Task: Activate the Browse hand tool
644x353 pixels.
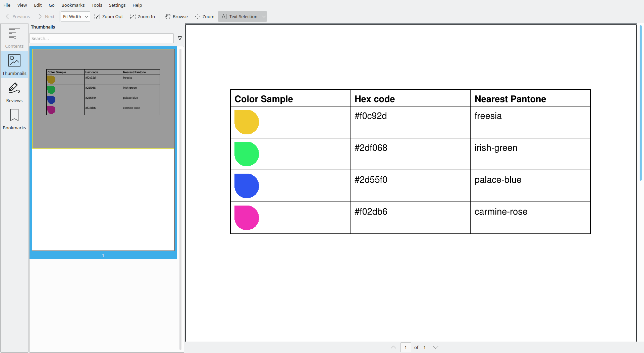Action: [176, 16]
